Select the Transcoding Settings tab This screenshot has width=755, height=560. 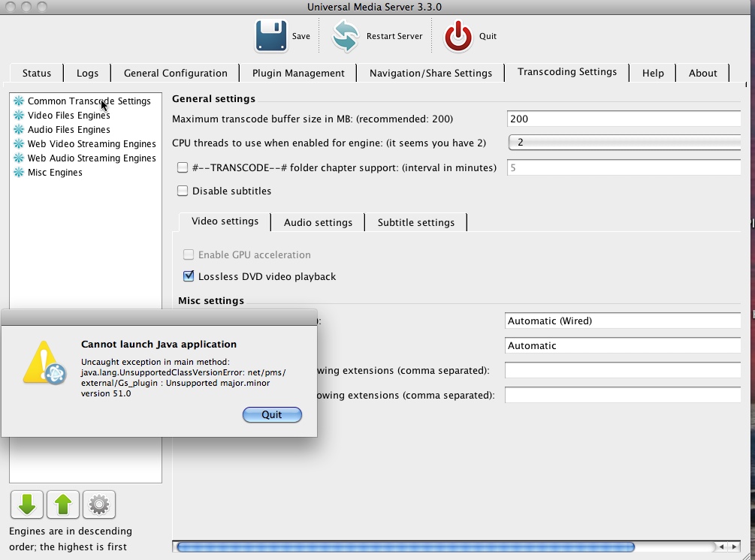pyautogui.click(x=566, y=71)
